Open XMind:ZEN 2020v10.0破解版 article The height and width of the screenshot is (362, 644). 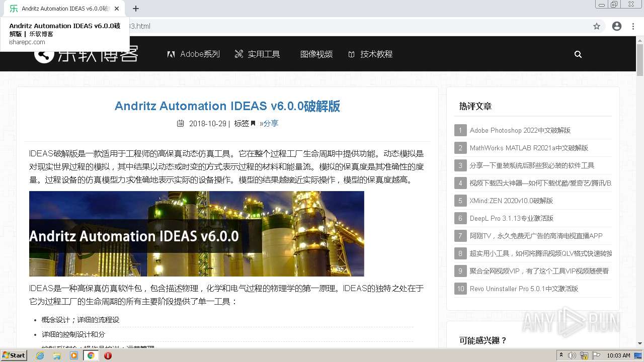pyautogui.click(x=511, y=201)
